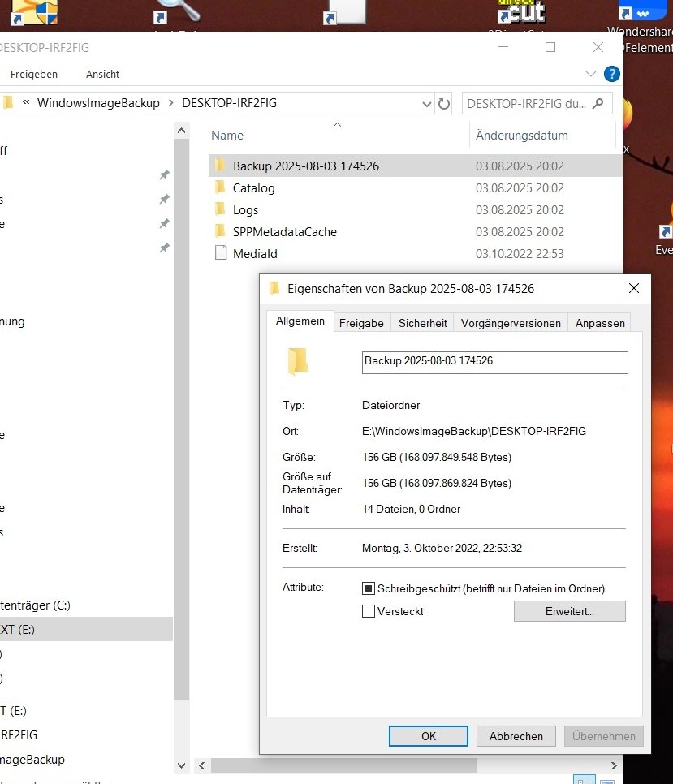Open the Freigeben ribbon tab

pos(34,74)
